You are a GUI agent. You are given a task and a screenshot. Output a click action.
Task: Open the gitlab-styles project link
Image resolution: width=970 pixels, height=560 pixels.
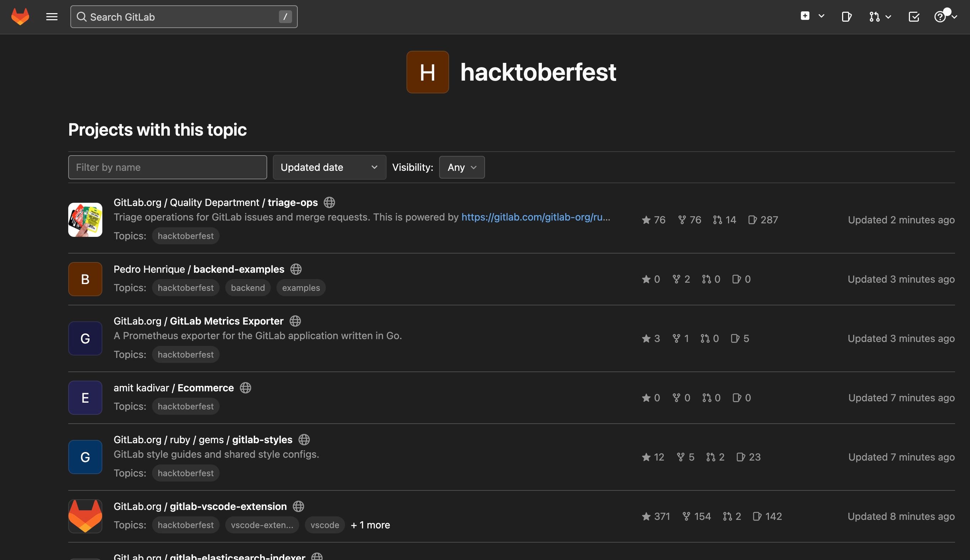[203, 439]
